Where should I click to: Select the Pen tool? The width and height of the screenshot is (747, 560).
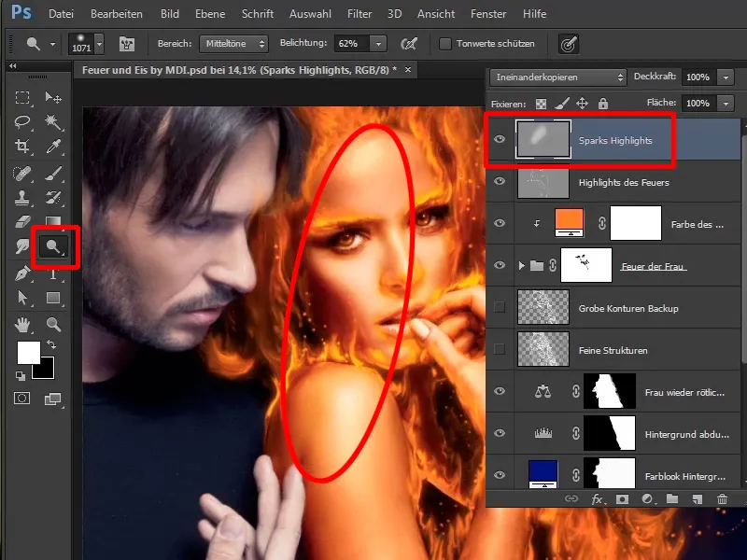click(x=21, y=273)
